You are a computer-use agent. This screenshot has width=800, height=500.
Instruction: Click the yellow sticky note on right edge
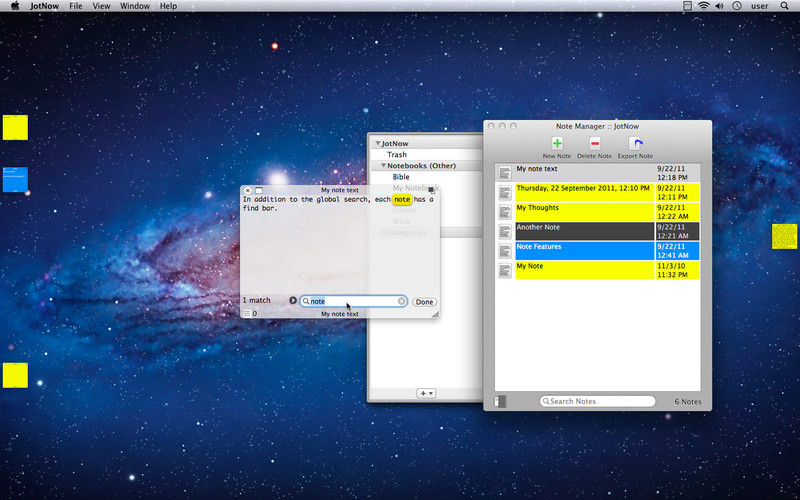(784, 236)
